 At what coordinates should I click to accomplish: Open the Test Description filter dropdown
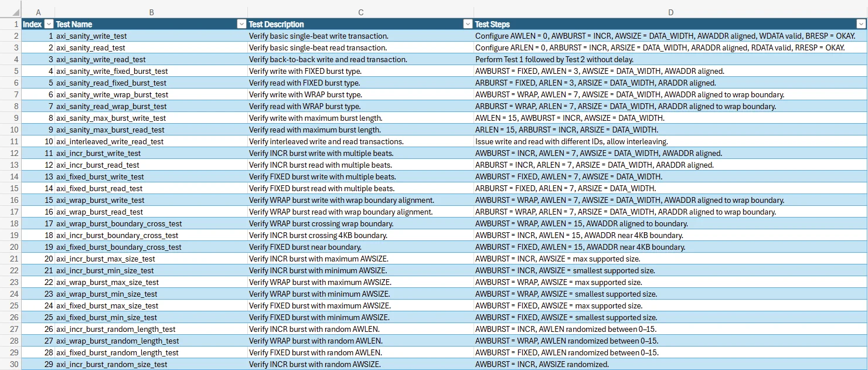point(468,24)
